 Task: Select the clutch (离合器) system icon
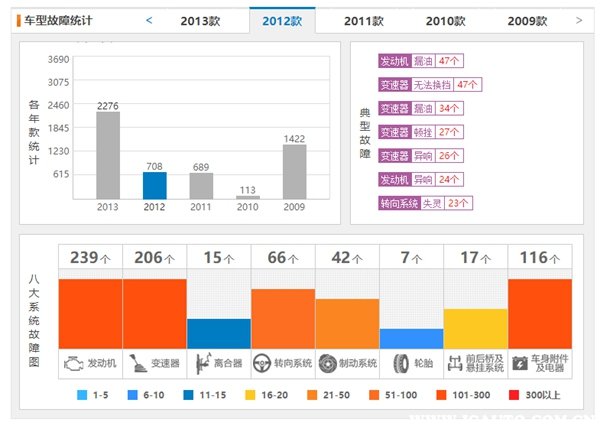[203, 363]
